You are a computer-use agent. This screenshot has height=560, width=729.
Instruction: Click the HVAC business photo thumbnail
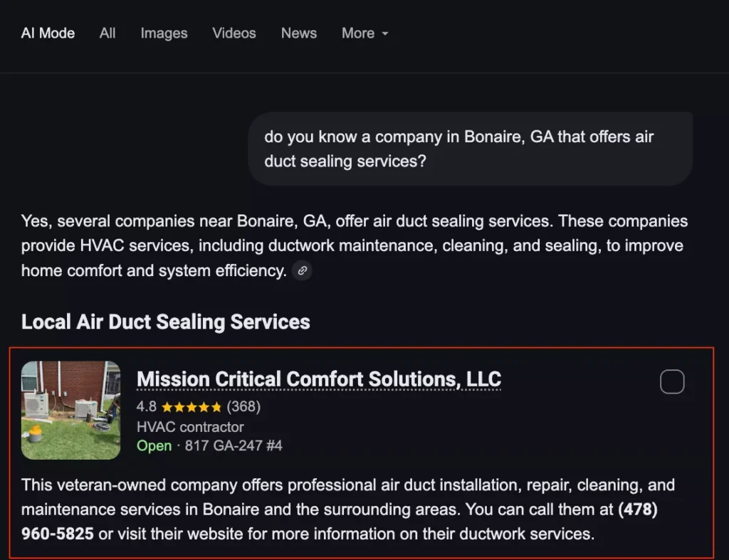[70, 410]
